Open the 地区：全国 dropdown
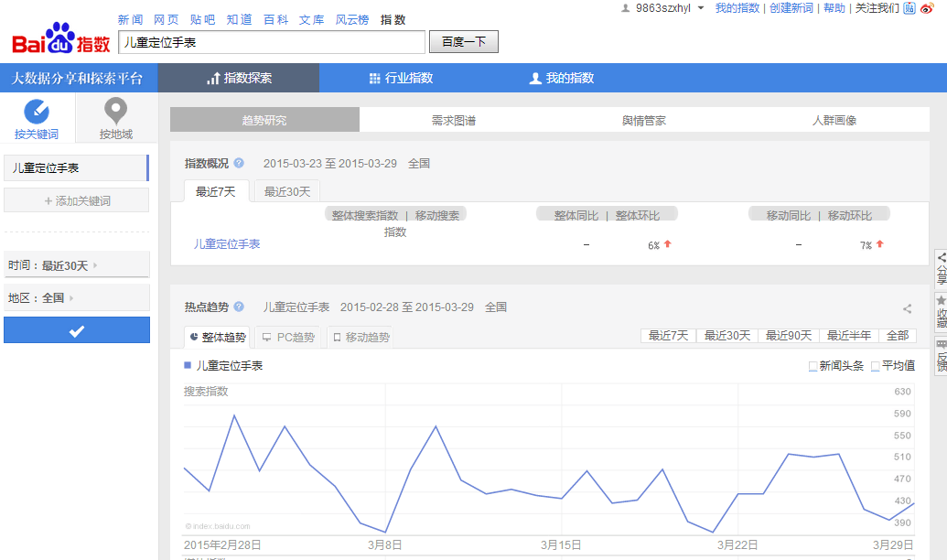The image size is (947, 560). (x=77, y=297)
